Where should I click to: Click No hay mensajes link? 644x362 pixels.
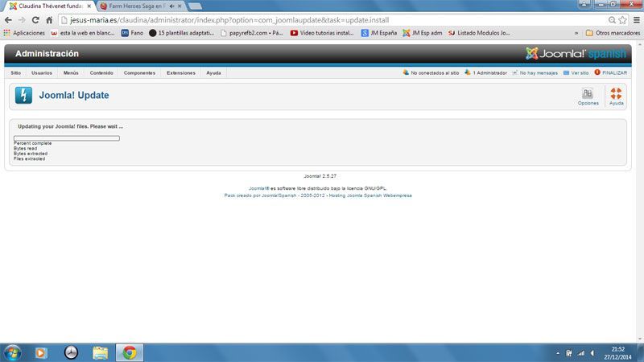click(x=535, y=72)
